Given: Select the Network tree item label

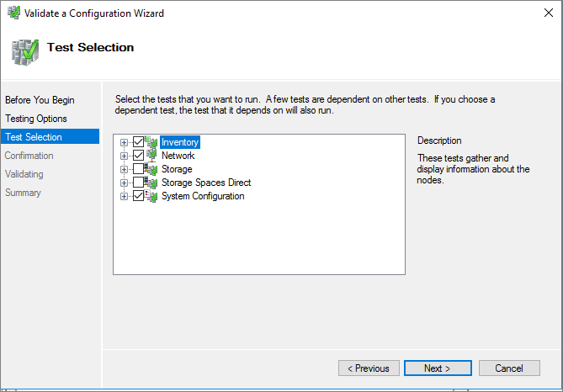Looking at the screenshot, I should click(x=178, y=156).
